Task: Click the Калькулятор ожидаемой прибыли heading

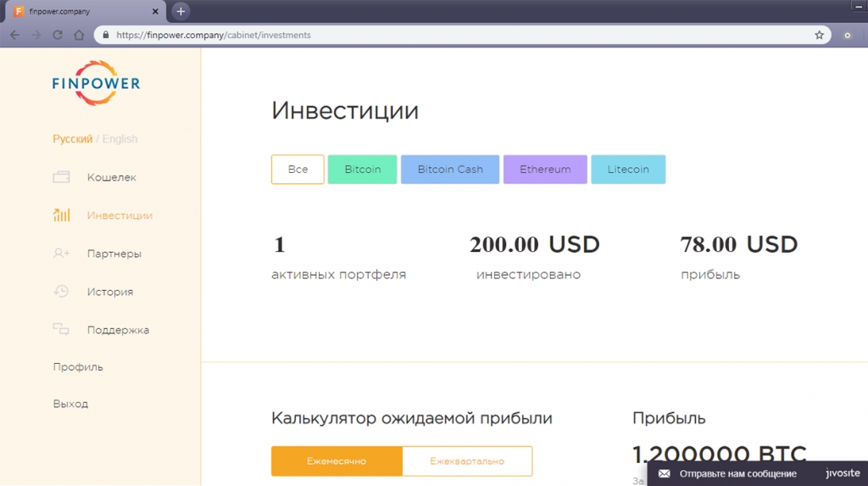Action: coord(412,418)
